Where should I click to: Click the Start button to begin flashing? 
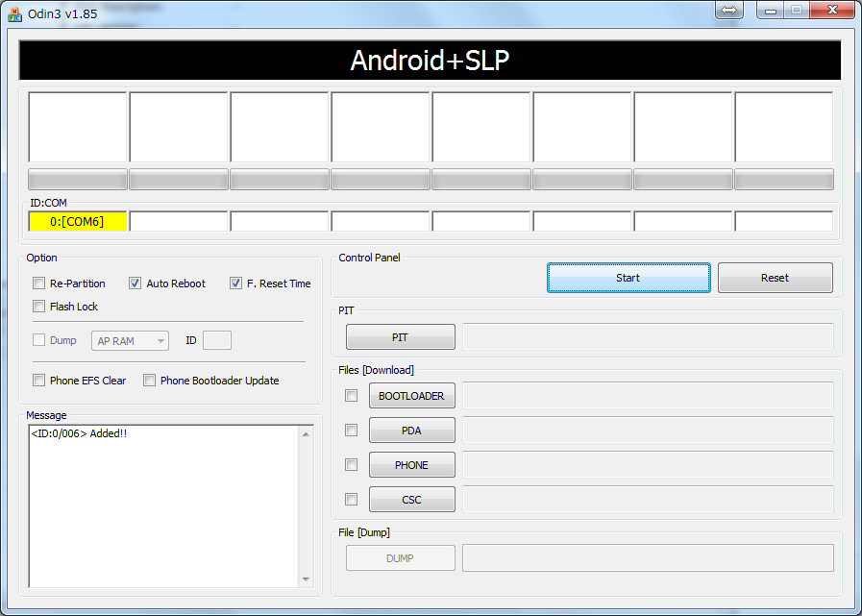tap(628, 277)
